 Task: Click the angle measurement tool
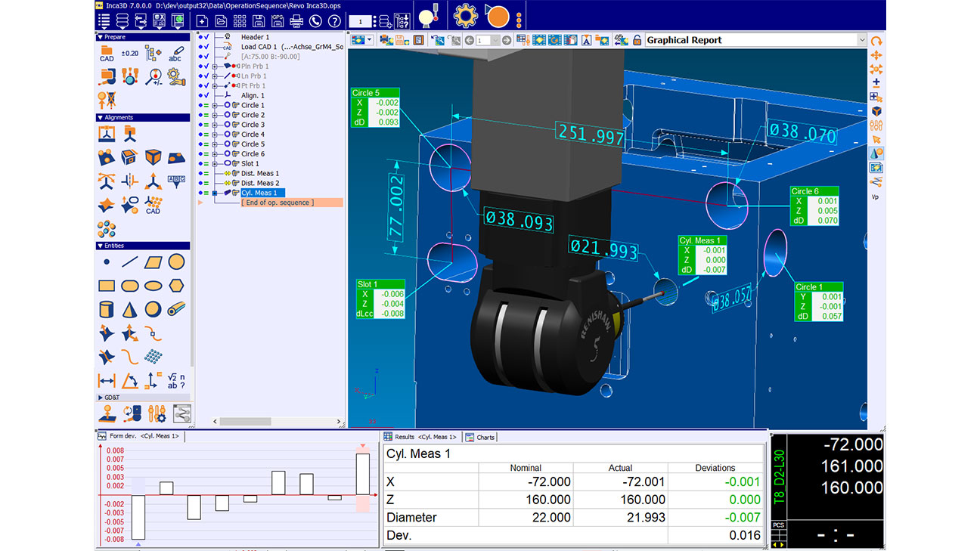pyautogui.click(x=130, y=380)
